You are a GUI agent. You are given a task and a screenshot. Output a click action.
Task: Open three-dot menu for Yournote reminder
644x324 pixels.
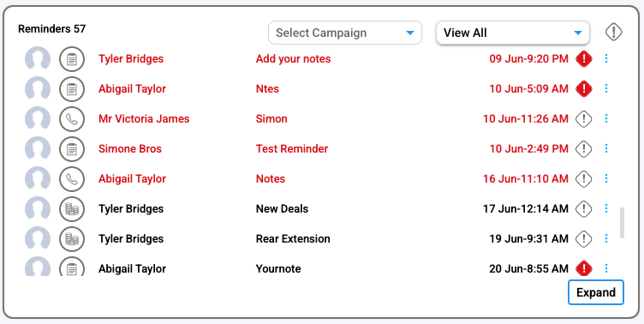coord(606,269)
